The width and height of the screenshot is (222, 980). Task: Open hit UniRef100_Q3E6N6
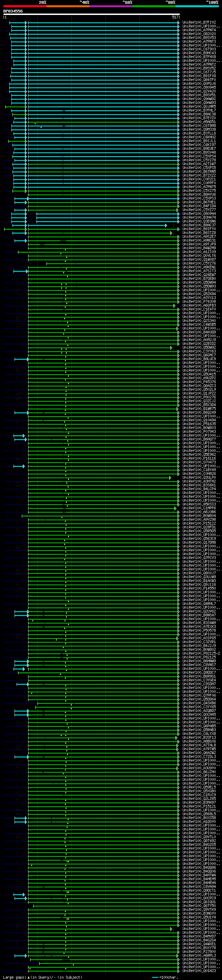pos(199,221)
